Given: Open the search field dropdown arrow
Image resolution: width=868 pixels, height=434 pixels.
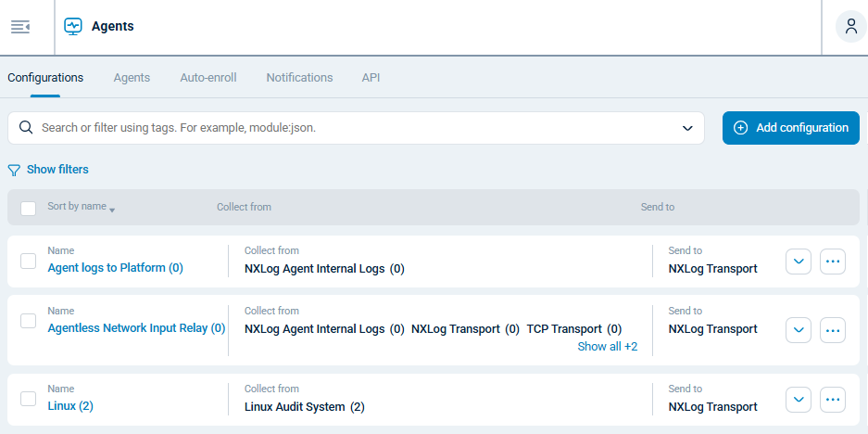Looking at the screenshot, I should [687, 128].
